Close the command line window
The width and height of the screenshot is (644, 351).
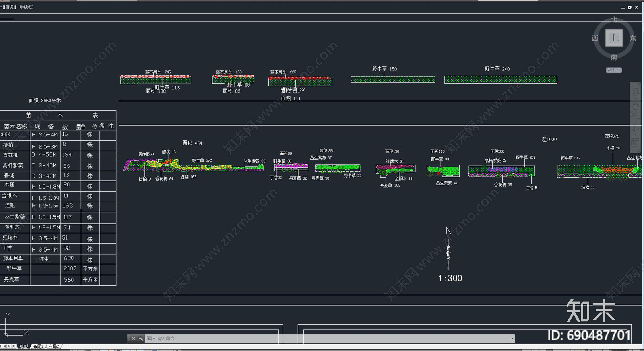(x=134, y=339)
